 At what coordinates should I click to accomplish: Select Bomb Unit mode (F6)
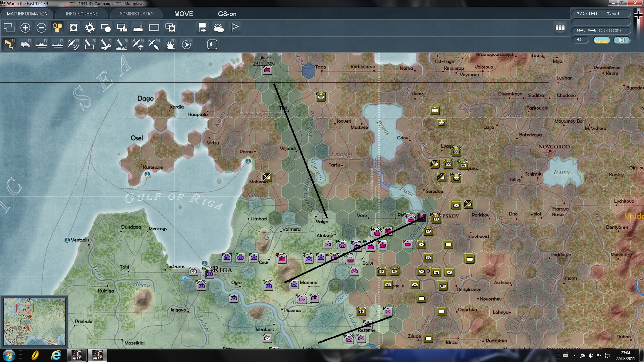[x=90, y=44]
